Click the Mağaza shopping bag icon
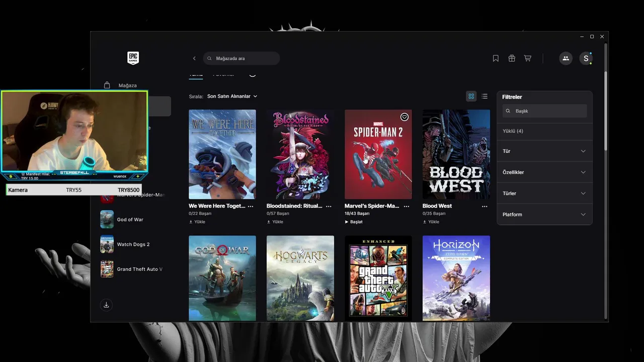Viewport: 644px width, 362px height. (107, 85)
